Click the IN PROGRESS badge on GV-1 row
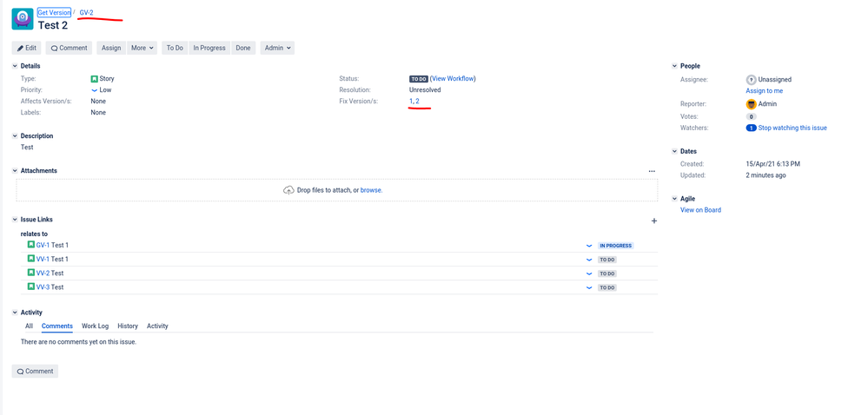The image size is (868, 415). tap(615, 246)
